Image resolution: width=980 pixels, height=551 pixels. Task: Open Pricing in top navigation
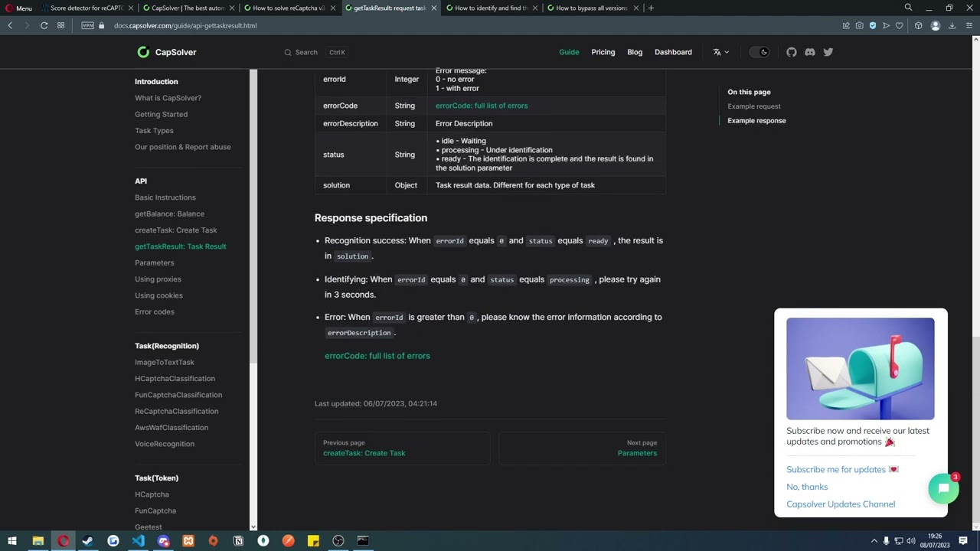603,52
